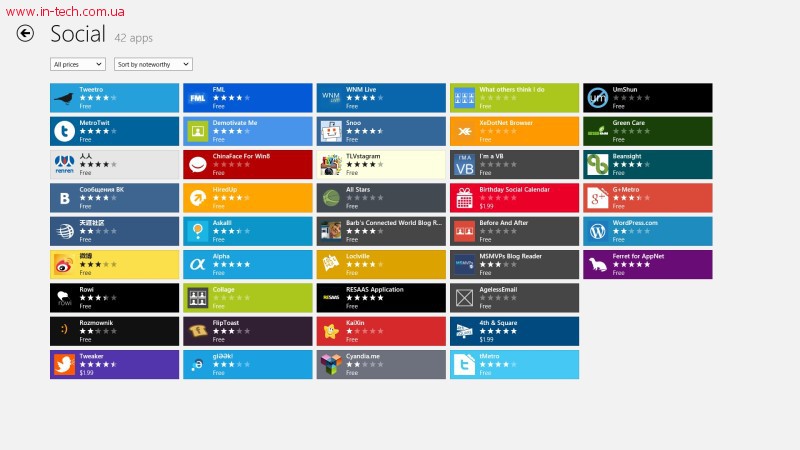Viewport: 800px width, 450px height.
Task: Click Barb's Connected World Blog title
Action: (x=393, y=222)
